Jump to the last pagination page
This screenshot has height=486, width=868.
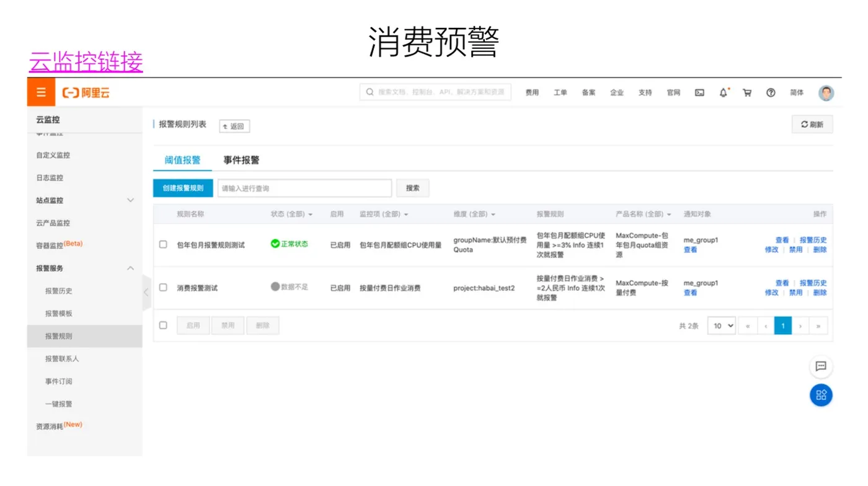click(x=818, y=325)
